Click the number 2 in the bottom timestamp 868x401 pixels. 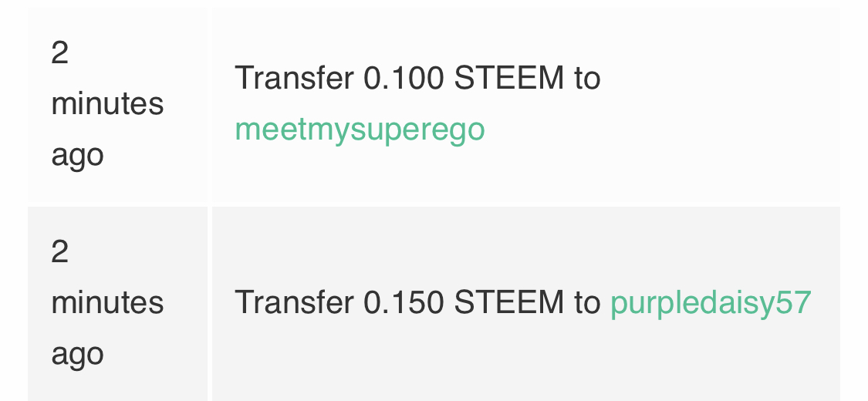pyautogui.click(x=59, y=252)
